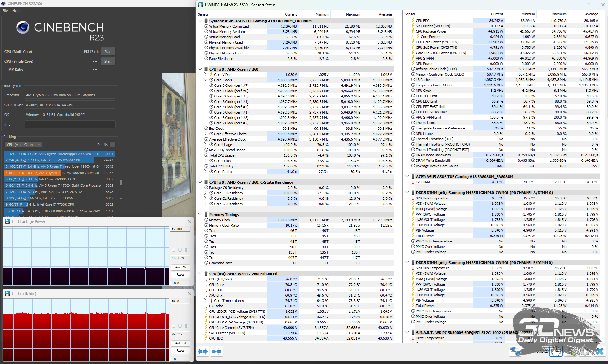Screen dimensions: 608x364
Task: Click the clock reset-timer icon
Action: [x=556, y=351]
